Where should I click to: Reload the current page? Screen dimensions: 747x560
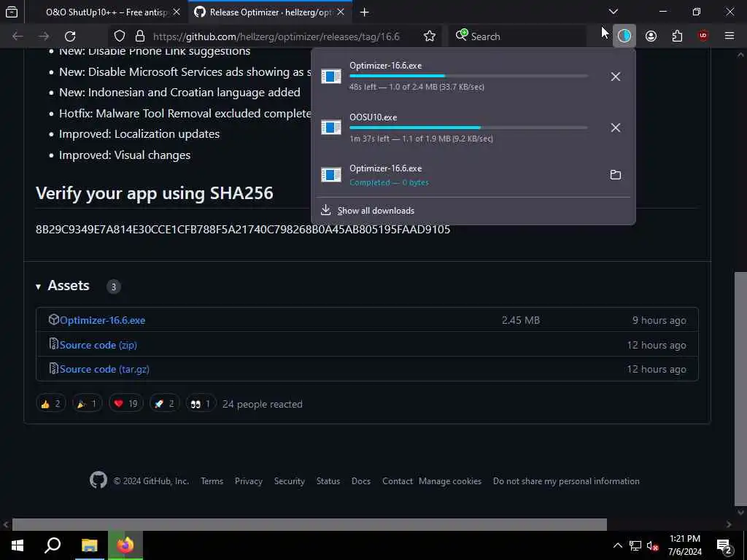coord(70,36)
